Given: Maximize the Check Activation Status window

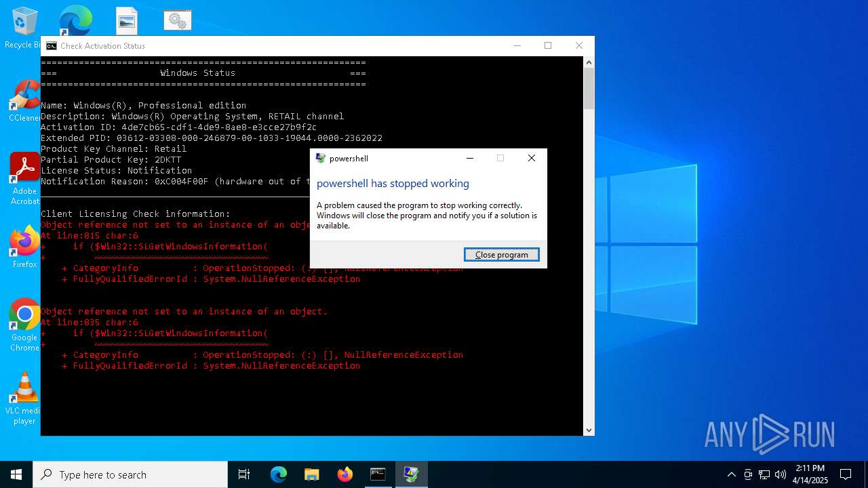Looking at the screenshot, I should point(548,46).
